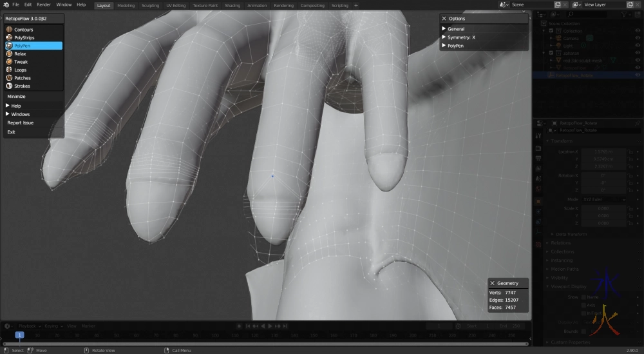Click Report Issue in RetopoFlow panel
This screenshot has width=644, height=354.
pyautogui.click(x=21, y=123)
